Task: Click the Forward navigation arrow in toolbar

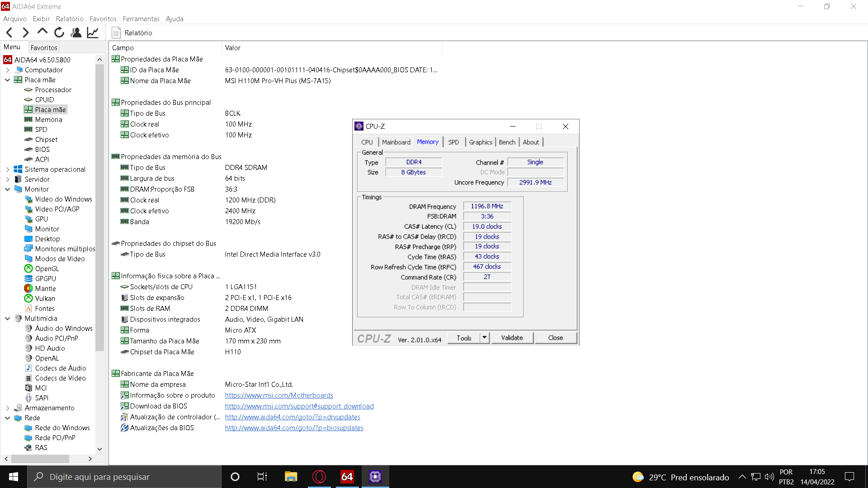Action: (26, 33)
